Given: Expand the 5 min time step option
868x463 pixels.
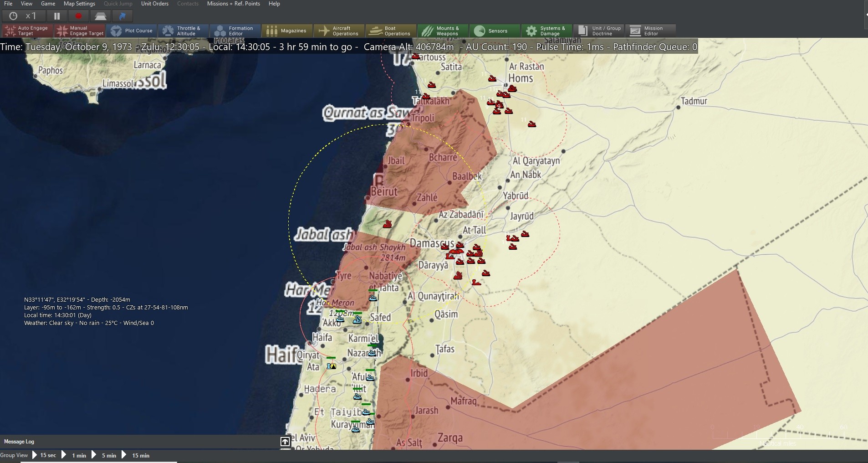Looking at the screenshot, I should [108, 455].
